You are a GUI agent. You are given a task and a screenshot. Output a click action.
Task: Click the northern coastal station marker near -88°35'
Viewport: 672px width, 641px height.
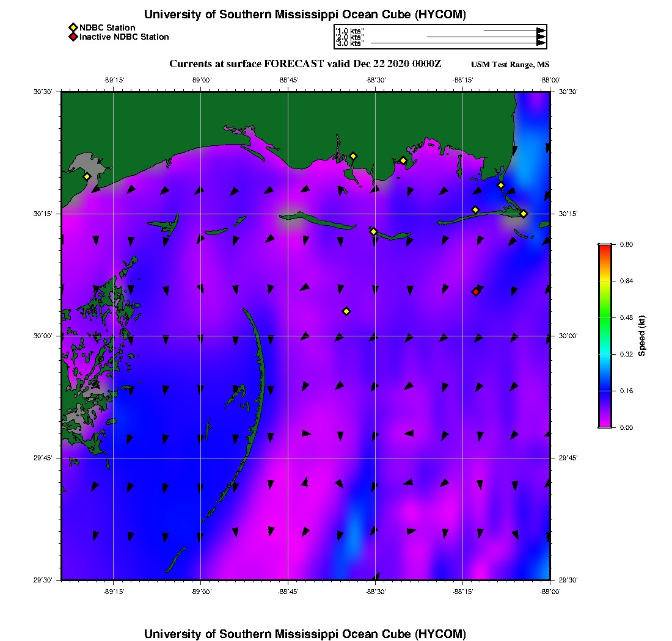tap(353, 156)
